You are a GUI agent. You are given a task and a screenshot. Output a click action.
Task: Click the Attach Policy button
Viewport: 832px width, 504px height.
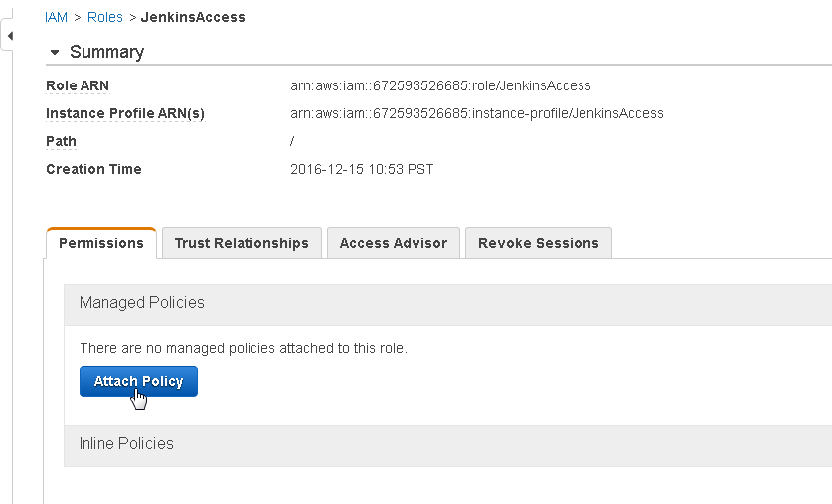click(138, 381)
